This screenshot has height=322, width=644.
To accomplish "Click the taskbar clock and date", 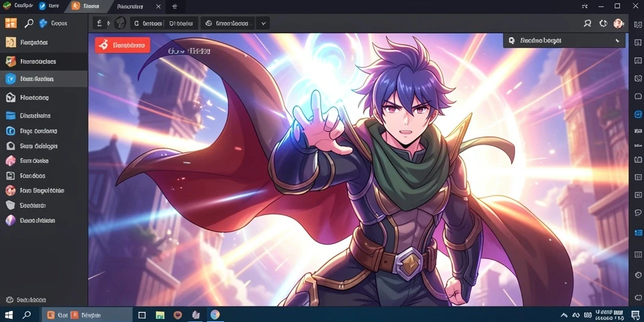I will [610, 314].
